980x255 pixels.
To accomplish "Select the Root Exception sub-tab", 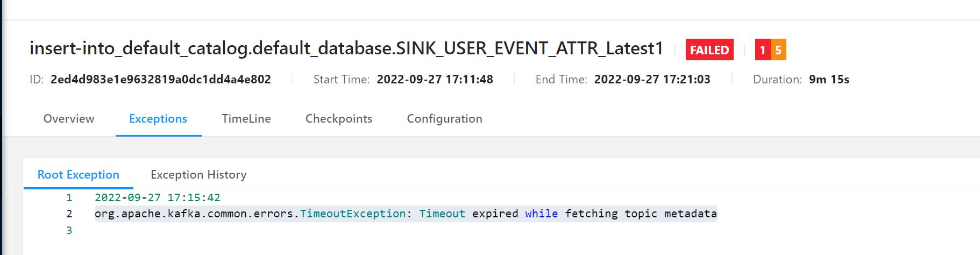I will (79, 175).
